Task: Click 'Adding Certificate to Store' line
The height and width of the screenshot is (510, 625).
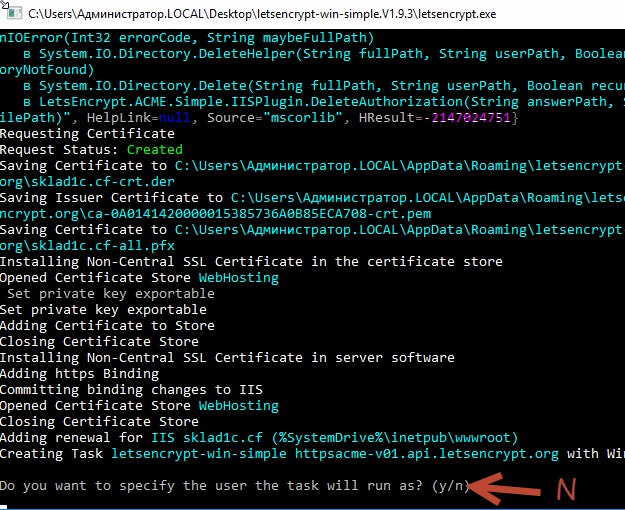Action: pos(107,326)
